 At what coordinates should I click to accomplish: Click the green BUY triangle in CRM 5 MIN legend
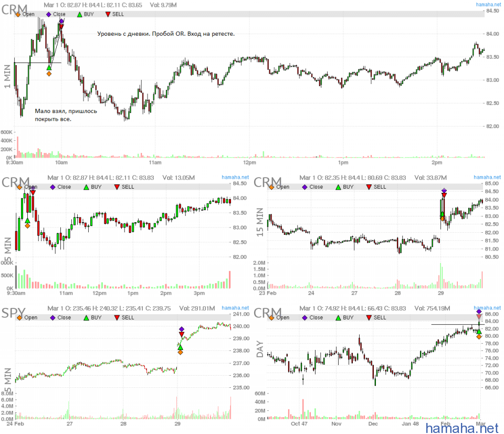86,187
